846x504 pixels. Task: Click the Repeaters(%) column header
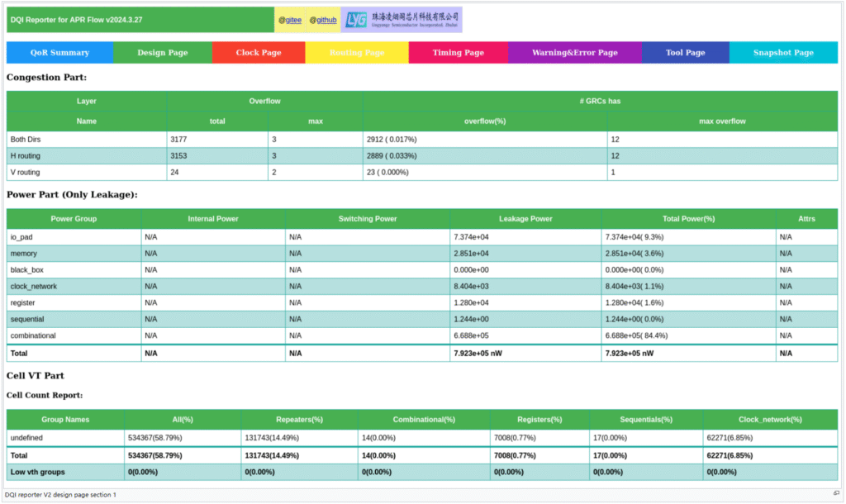pyautogui.click(x=299, y=420)
